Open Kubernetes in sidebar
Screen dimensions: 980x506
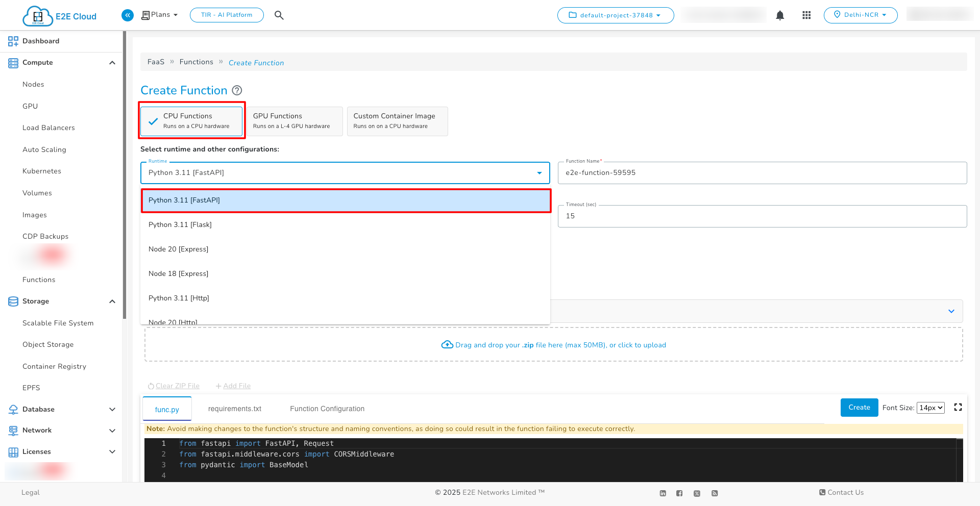click(42, 171)
